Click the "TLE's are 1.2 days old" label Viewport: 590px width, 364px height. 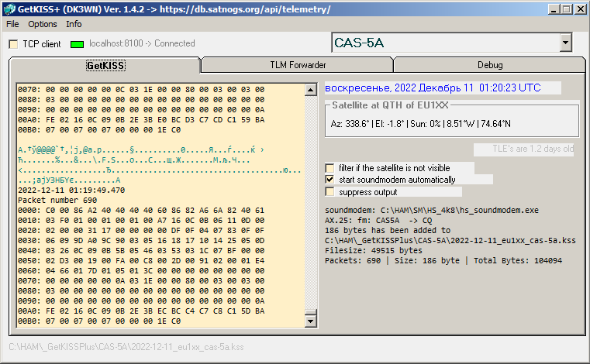(x=533, y=149)
